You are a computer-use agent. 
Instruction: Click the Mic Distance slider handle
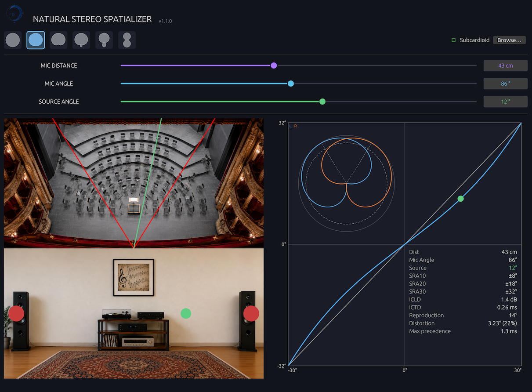pyautogui.click(x=274, y=65)
